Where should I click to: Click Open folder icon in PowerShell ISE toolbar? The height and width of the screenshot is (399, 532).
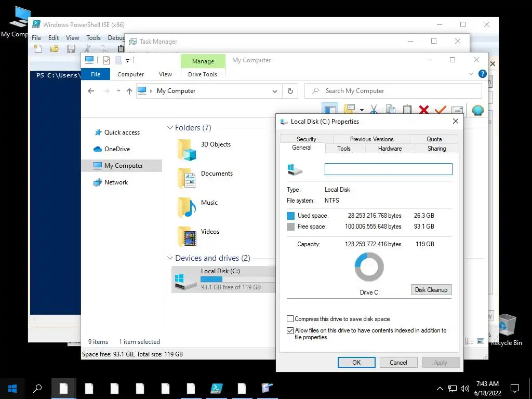click(x=54, y=49)
